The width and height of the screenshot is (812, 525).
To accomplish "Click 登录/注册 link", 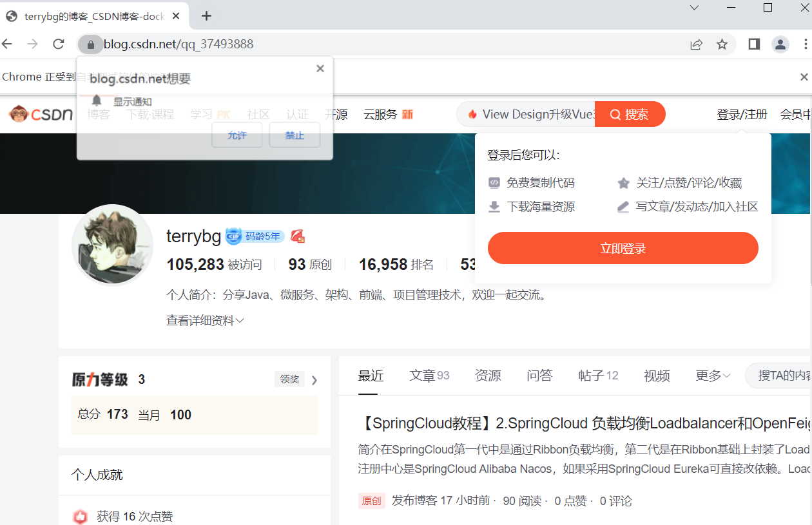I will pyautogui.click(x=742, y=114).
